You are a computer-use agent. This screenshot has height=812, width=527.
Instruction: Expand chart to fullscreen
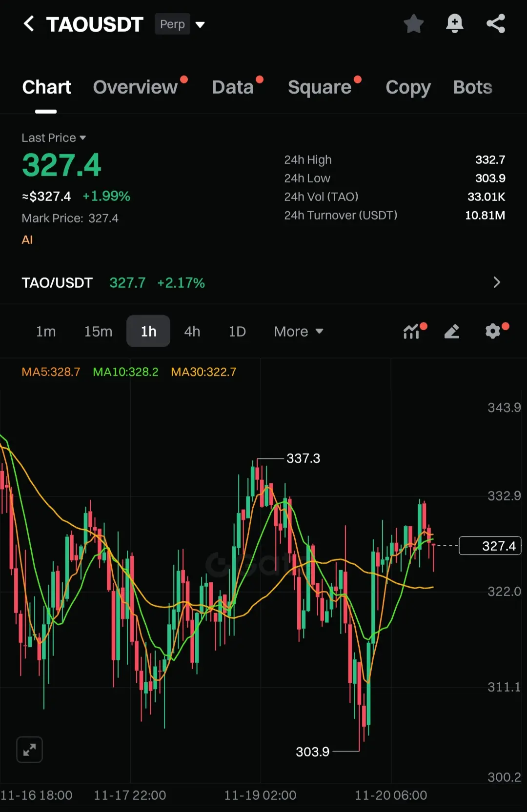click(29, 750)
